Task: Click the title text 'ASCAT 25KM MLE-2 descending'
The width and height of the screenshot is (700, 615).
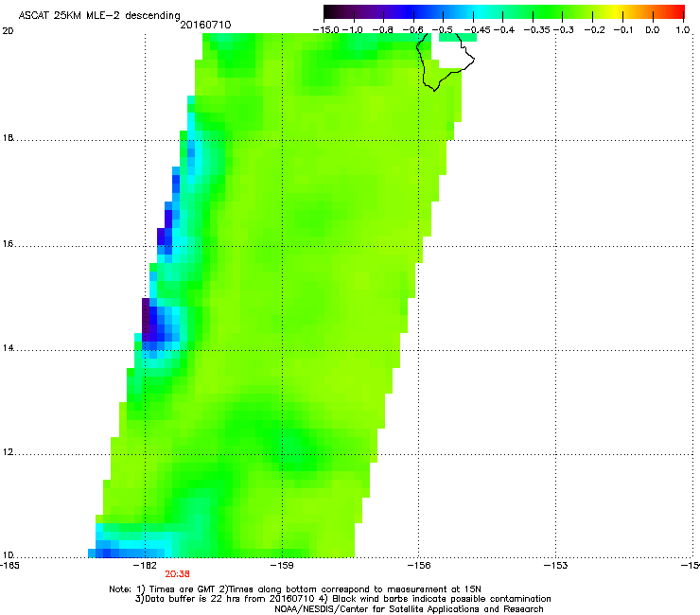Action: pos(99,15)
